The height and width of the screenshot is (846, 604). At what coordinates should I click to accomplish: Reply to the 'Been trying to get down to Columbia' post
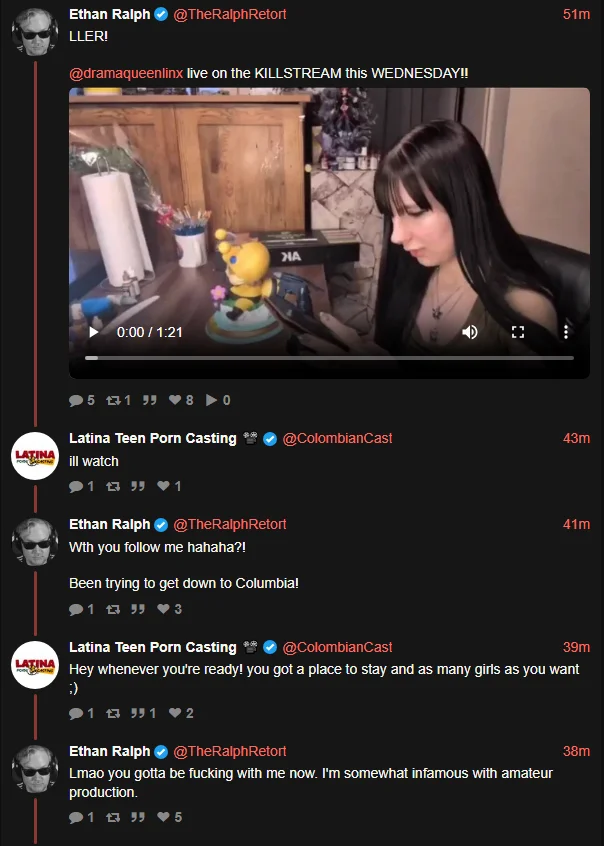[x=82, y=609]
